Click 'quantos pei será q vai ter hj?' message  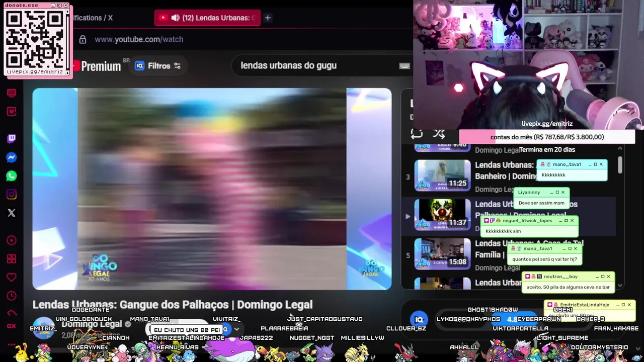point(544,259)
